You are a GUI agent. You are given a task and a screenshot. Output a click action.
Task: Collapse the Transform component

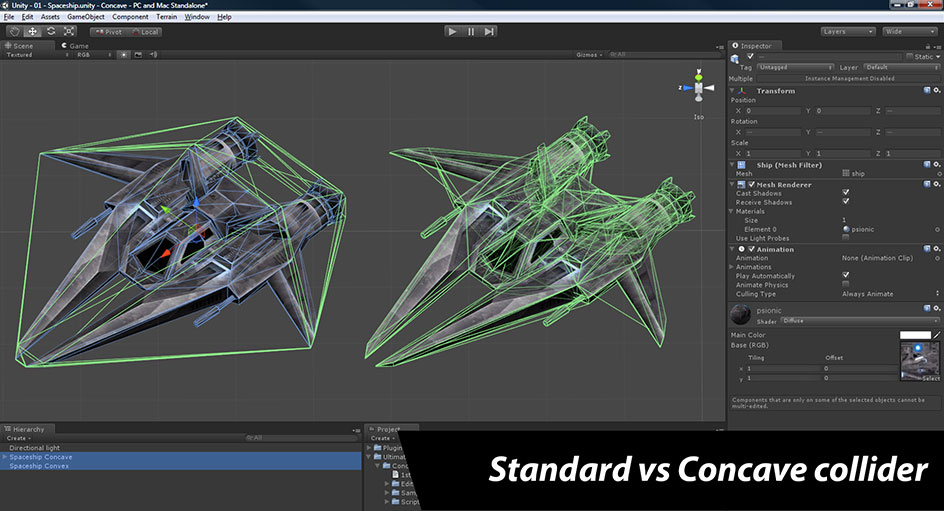tap(732, 91)
